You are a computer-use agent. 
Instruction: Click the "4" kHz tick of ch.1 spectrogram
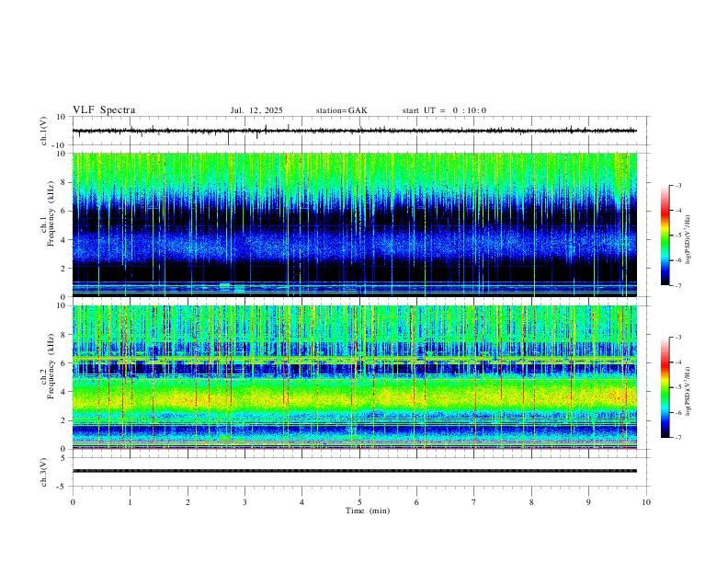coord(63,240)
